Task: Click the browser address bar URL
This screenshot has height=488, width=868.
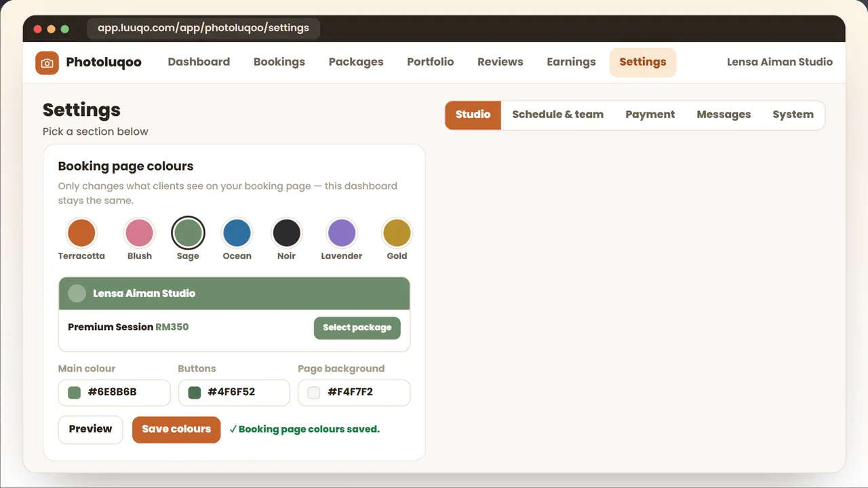Action: (x=203, y=28)
